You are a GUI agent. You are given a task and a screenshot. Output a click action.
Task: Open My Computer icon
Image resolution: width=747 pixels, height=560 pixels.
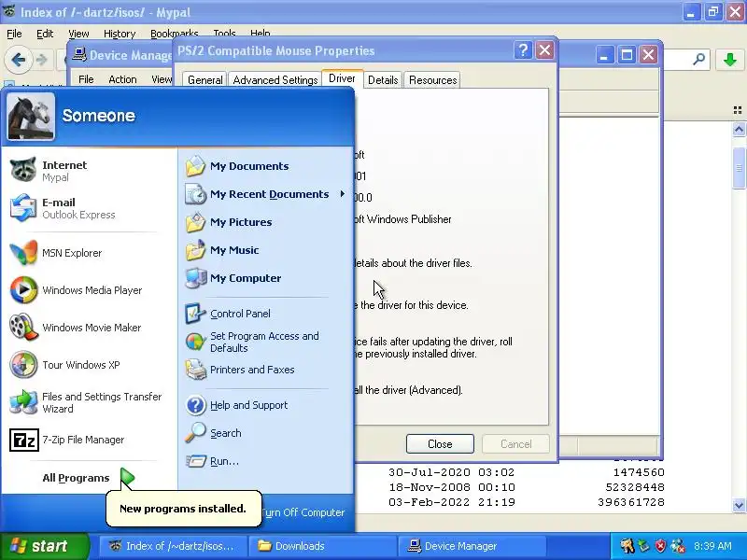coord(195,278)
